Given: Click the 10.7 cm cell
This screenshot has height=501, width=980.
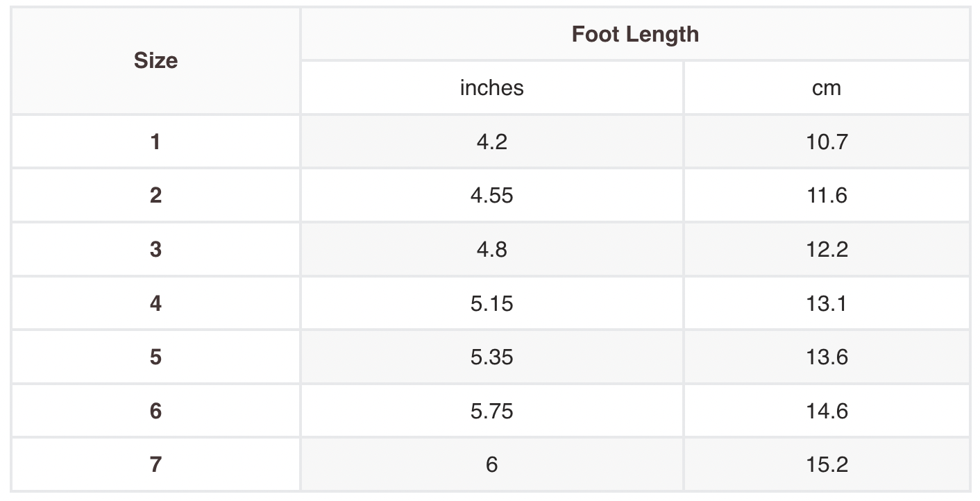Looking at the screenshot, I should (826, 142).
